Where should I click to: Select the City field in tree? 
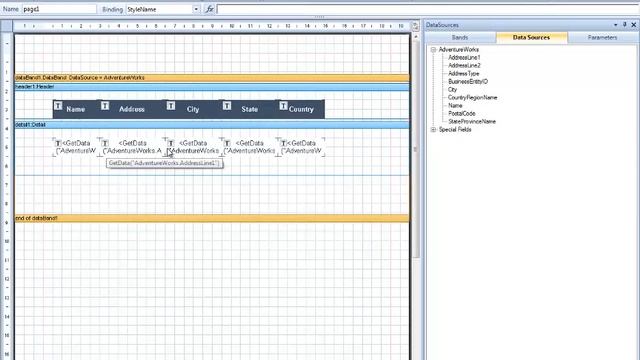[x=452, y=89]
